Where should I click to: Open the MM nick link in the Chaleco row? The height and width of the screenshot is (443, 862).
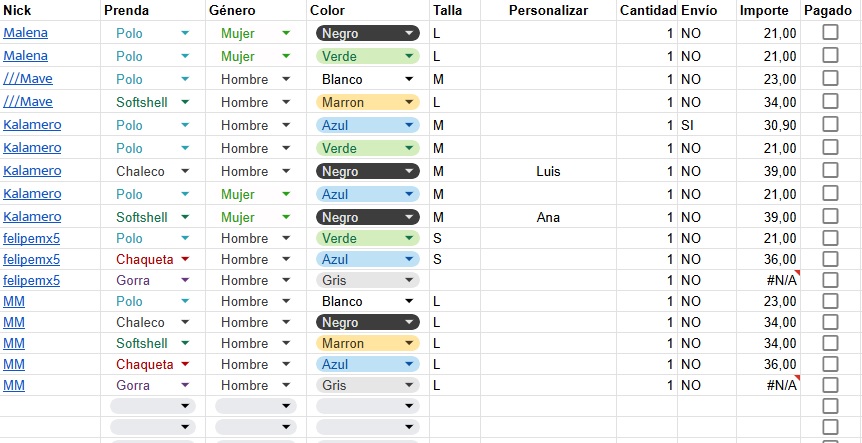pyautogui.click(x=14, y=322)
